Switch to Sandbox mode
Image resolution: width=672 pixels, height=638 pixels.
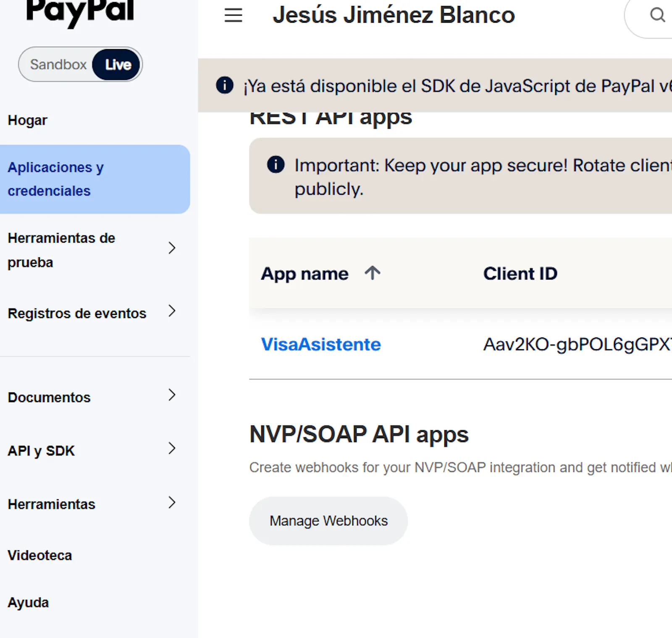point(58,64)
